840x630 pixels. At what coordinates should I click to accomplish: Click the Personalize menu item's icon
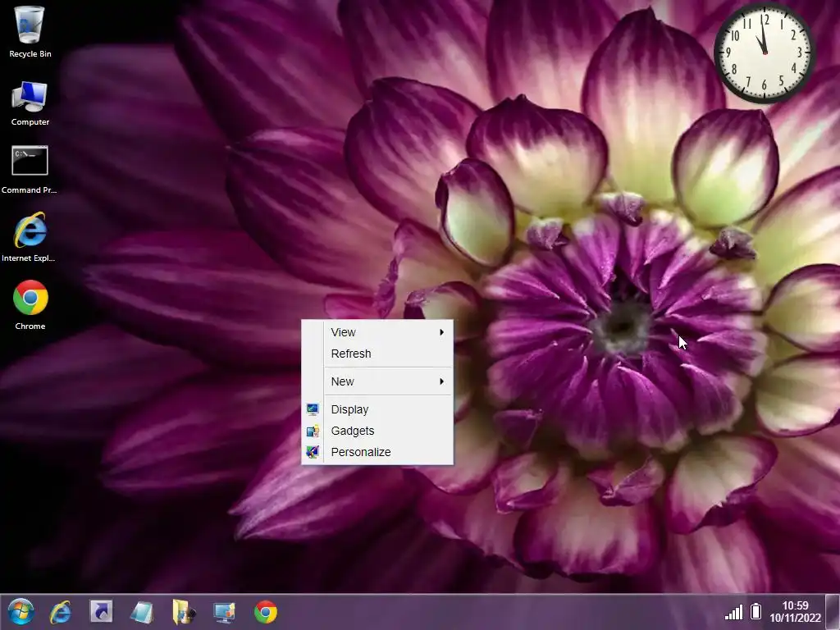point(313,452)
